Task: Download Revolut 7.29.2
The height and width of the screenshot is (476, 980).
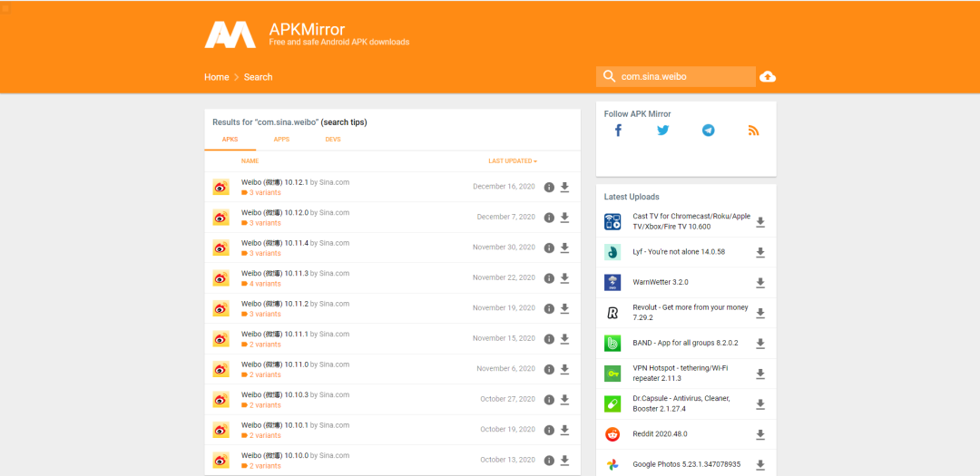Action: point(760,313)
